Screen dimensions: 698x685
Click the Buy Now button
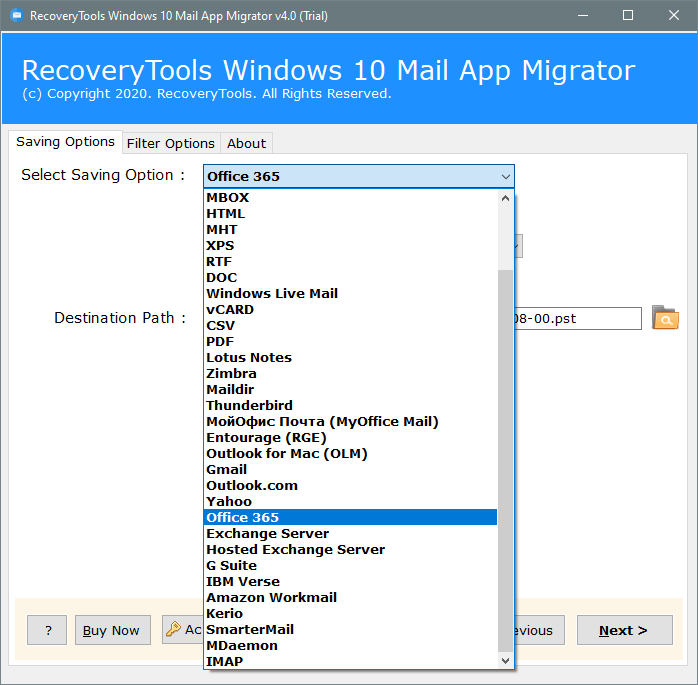[x=113, y=630]
